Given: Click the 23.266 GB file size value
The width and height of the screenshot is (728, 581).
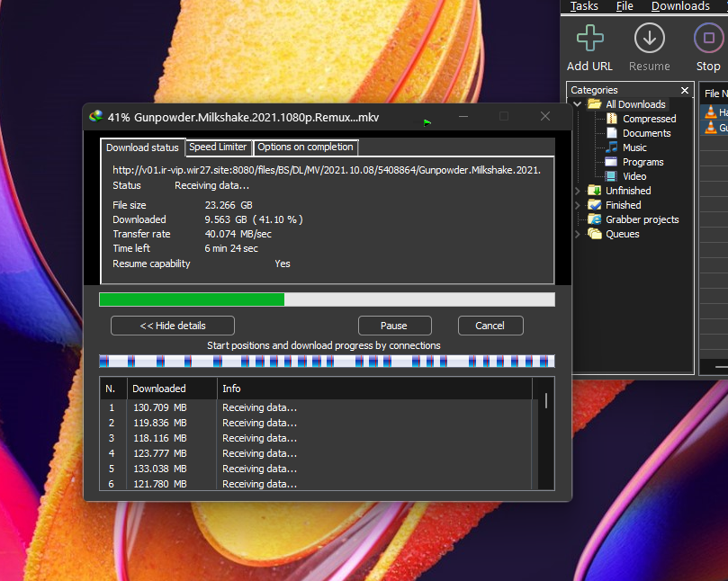Looking at the screenshot, I should (229, 205).
